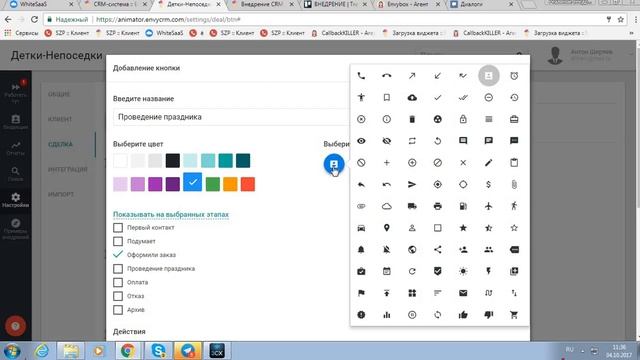Edit the button name input field

tap(231, 117)
